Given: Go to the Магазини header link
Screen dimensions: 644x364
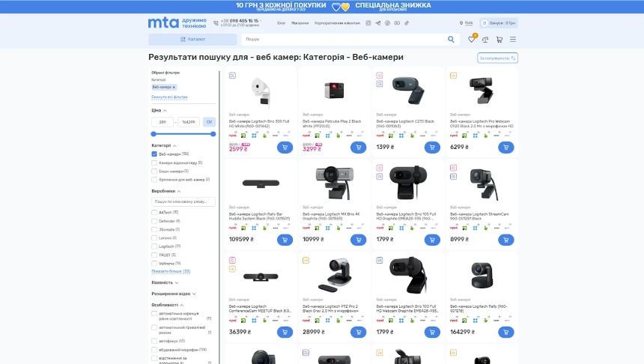Looking at the screenshot, I should tap(300, 23).
